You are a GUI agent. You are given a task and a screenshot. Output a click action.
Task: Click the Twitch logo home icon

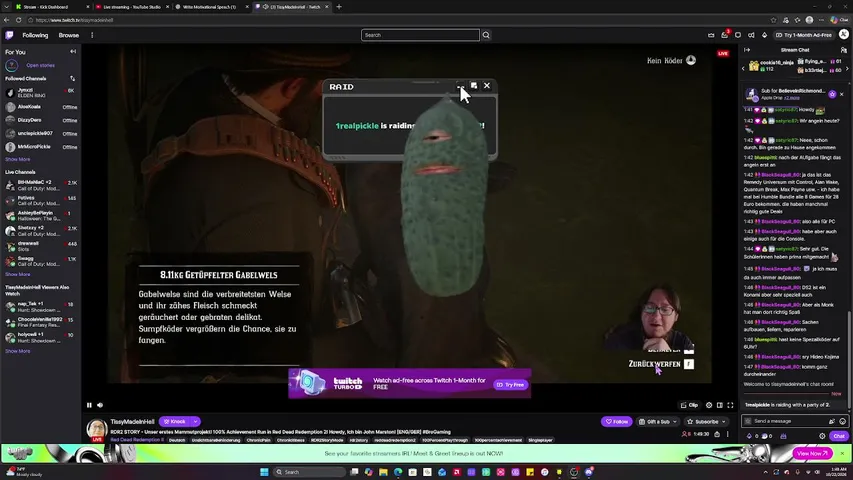(9, 35)
